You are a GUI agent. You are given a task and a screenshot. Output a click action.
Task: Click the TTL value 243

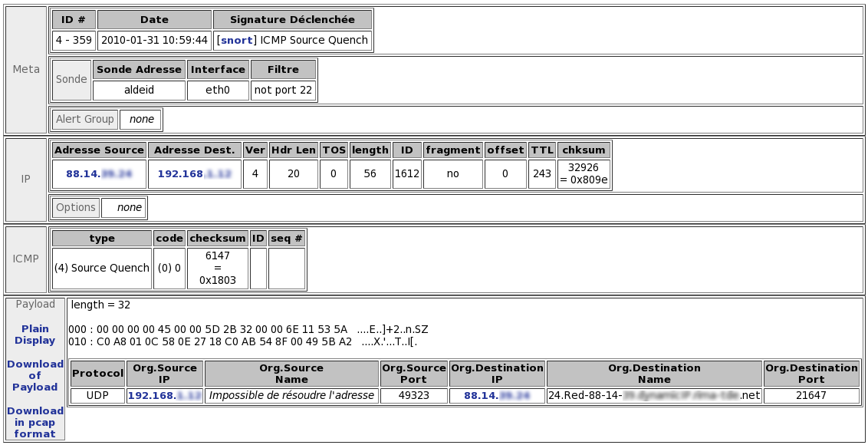pyautogui.click(x=541, y=174)
